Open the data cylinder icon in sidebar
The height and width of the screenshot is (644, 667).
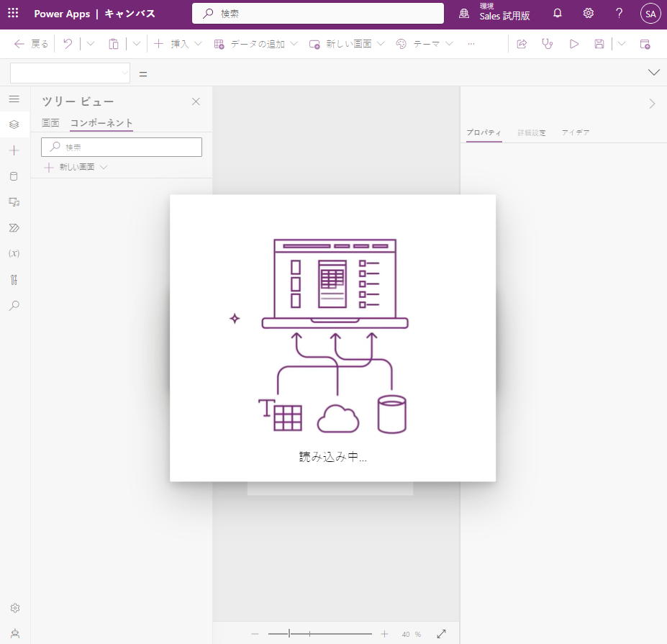(14, 176)
